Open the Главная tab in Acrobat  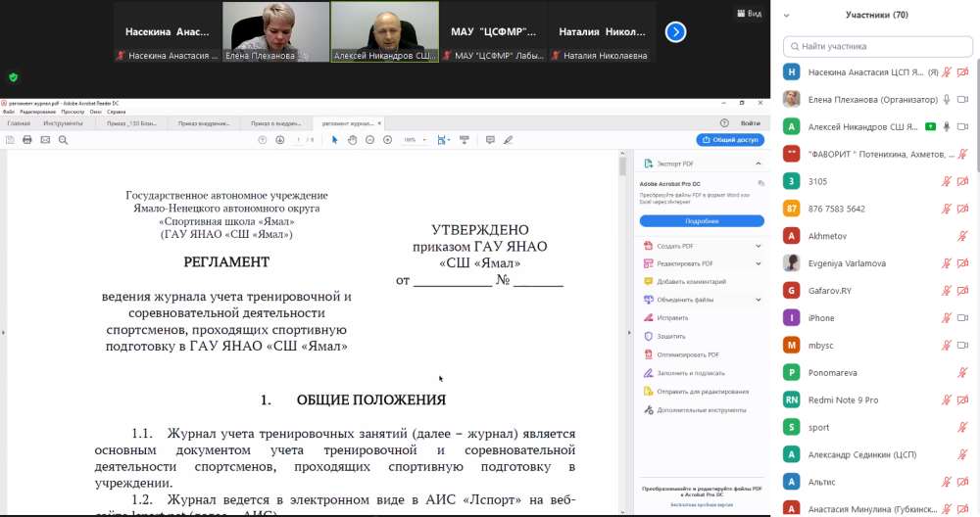click(x=19, y=123)
